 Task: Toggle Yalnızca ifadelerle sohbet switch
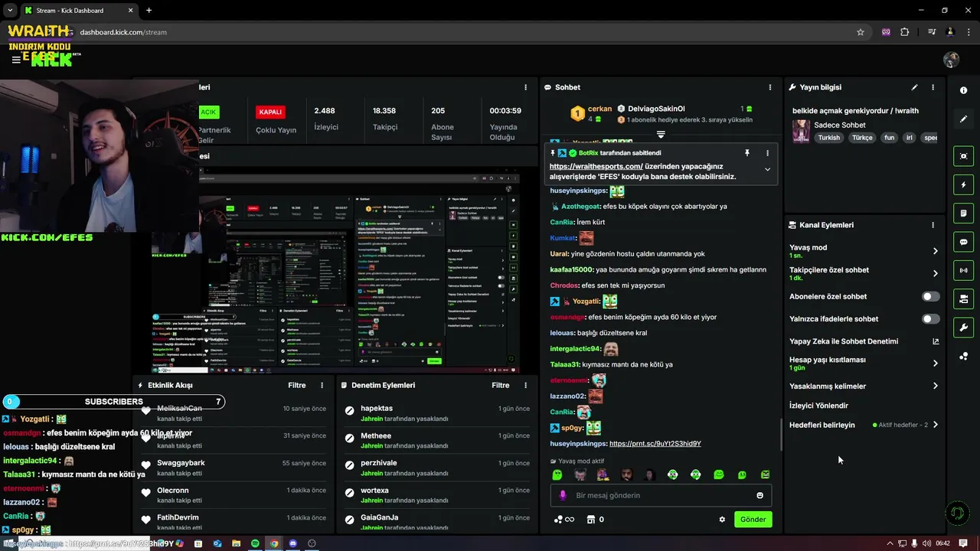click(x=930, y=319)
